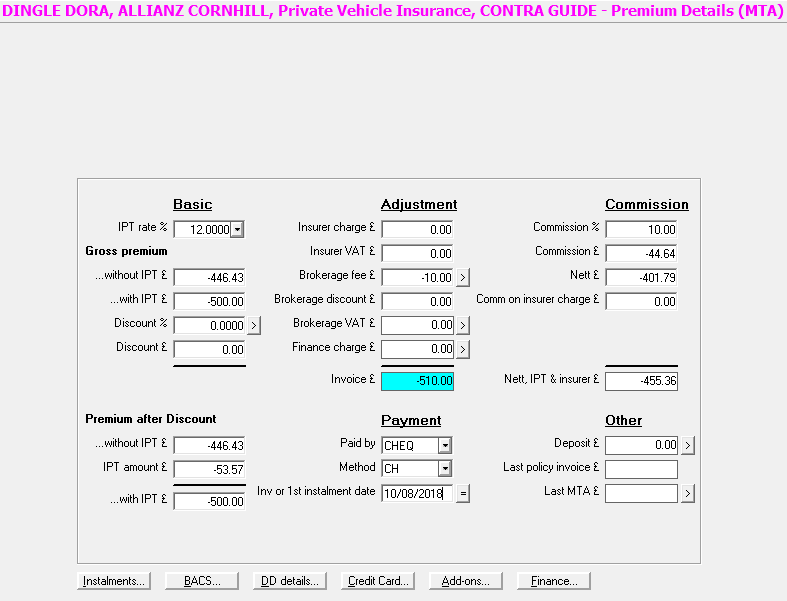
Task: Click the Other section heading
Action: tap(623, 420)
